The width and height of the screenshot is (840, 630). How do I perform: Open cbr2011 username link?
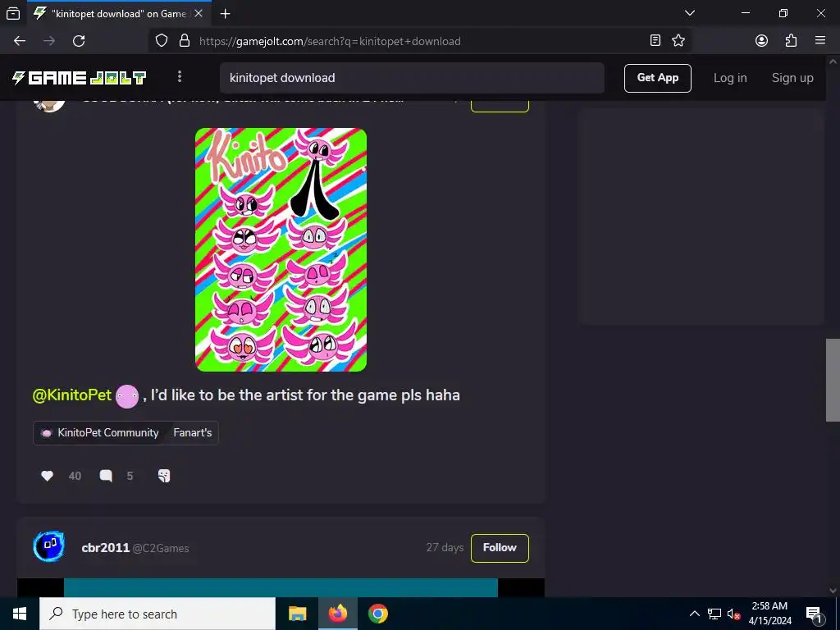[106, 548]
